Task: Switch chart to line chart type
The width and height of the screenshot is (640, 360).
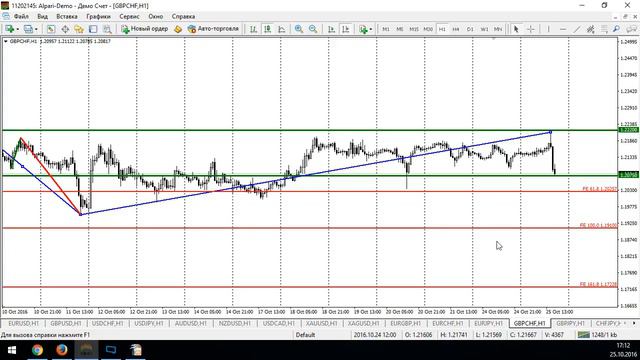Action: [282, 29]
